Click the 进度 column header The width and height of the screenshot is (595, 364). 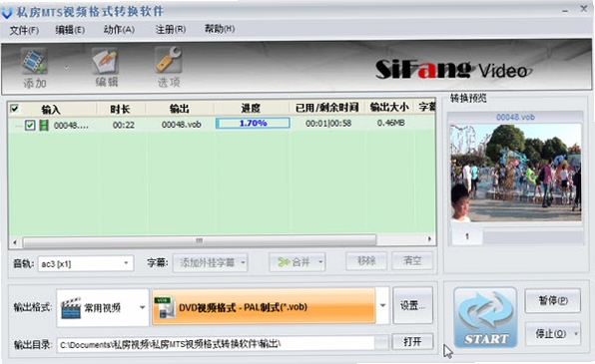(x=251, y=109)
